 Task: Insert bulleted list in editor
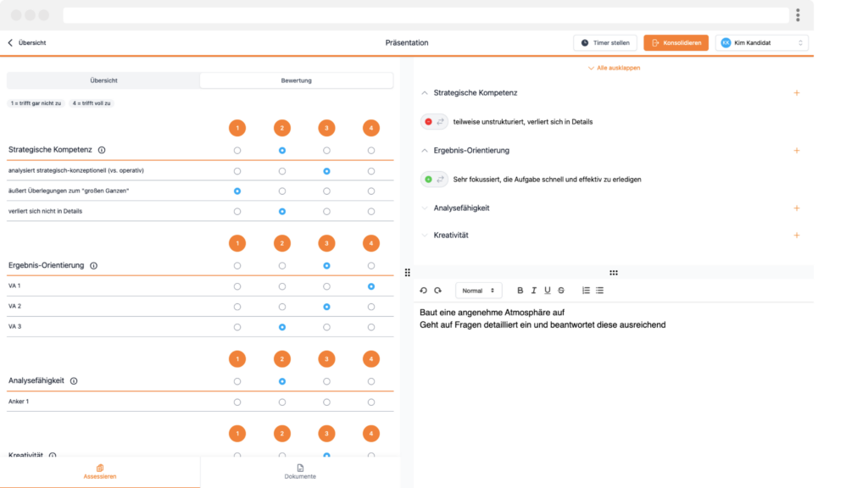coord(599,291)
